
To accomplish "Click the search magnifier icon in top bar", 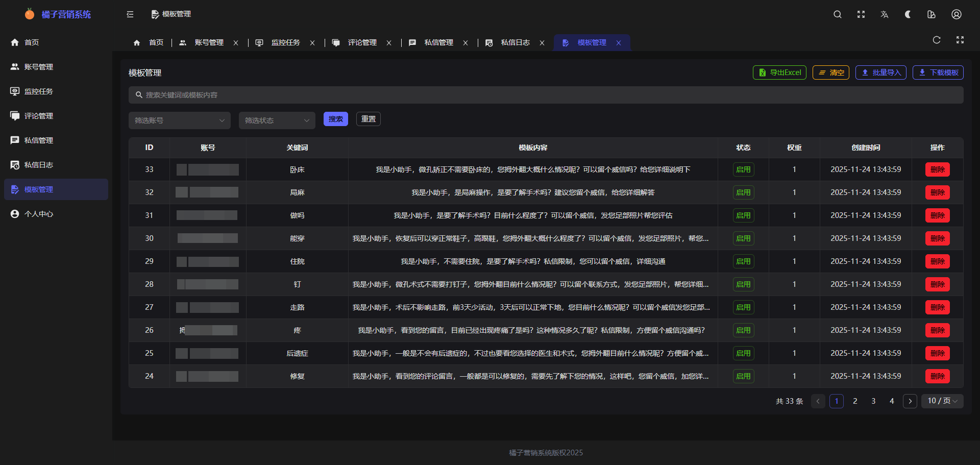I will coord(837,14).
